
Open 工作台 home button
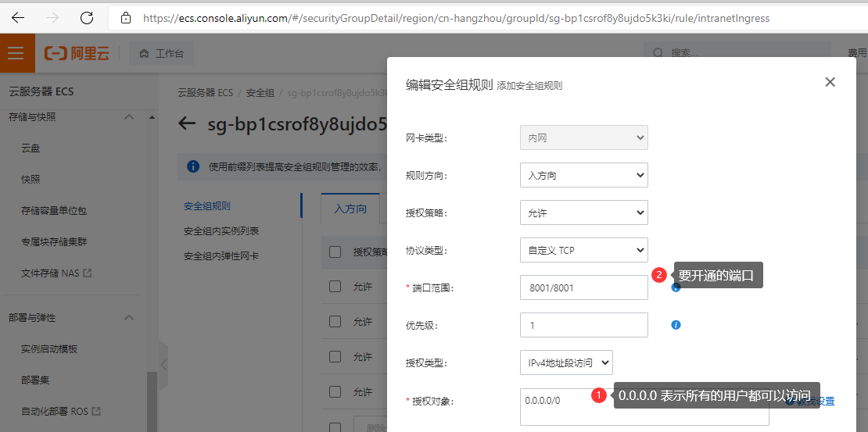[161, 54]
